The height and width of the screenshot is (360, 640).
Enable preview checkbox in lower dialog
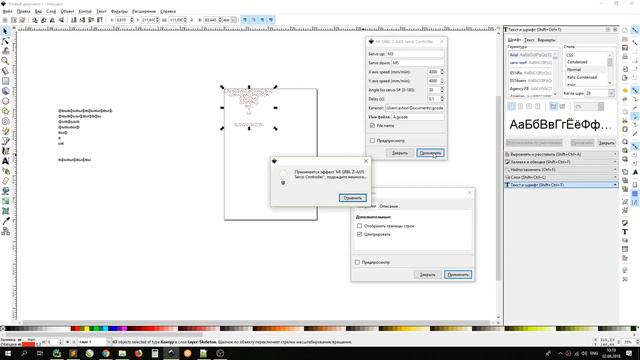coord(357,262)
